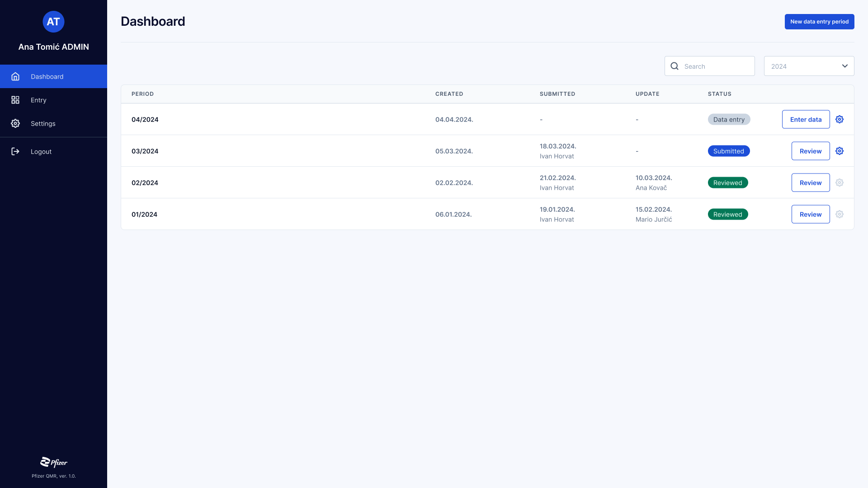This screenshot has height=488, width=868.
Task: Select period cell 04/2024
Action: tap(145, 119)
